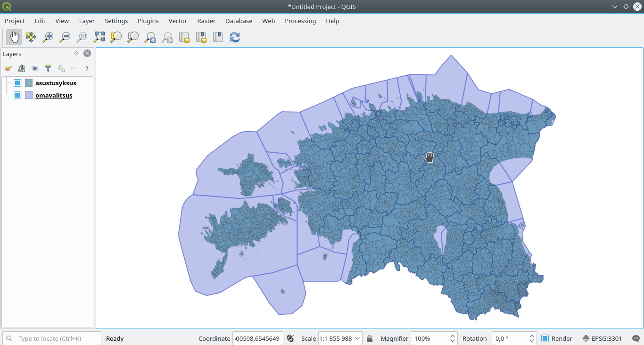Image resolution: width=644 pixels, height=345 pixels.
Task: Select the omavalitsus layer name
Action: [54, 95]
